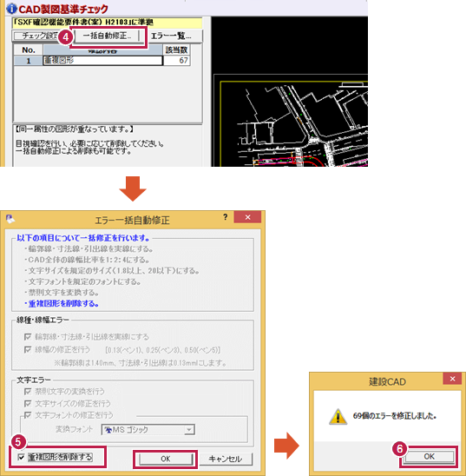Toggle 文字フォントの修正を行う checkbox
This screenshot has width=466, height=476.
pos(28,415)
